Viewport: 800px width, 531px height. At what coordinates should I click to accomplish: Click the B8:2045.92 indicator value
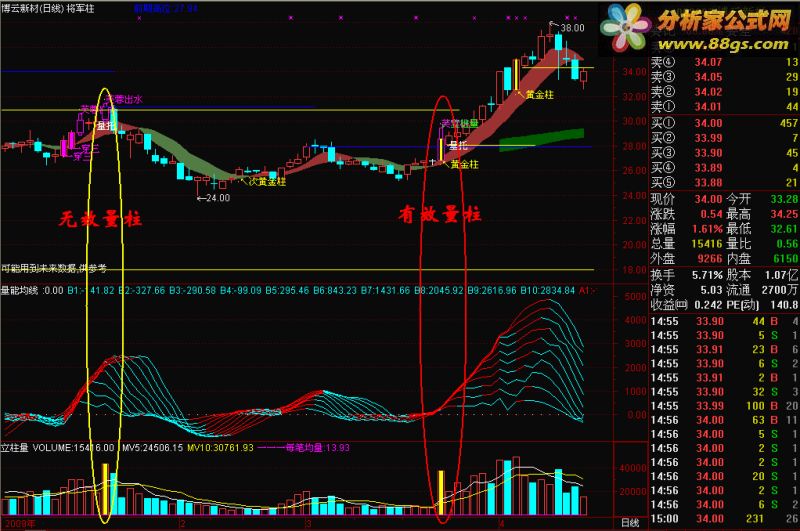coord(439,291)
